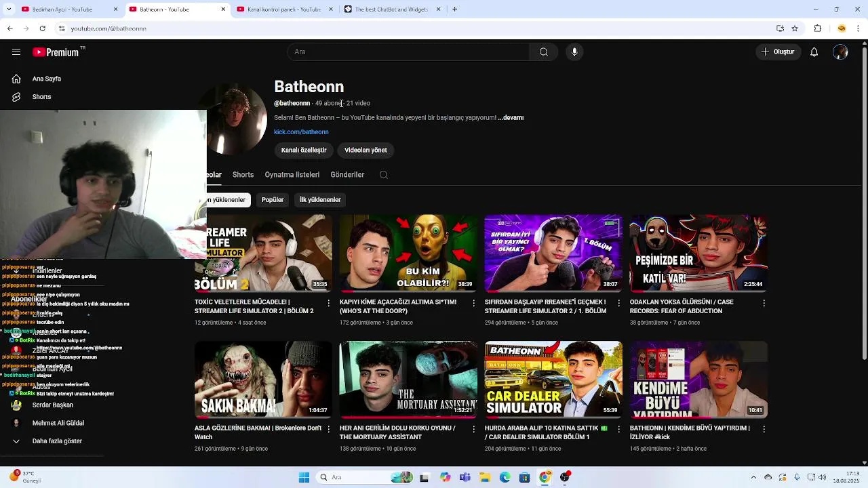Image resolution: width=868 pixels, height=488 pixels.
Task: Click the Windows taskbar search box
Action: point(365,477)
